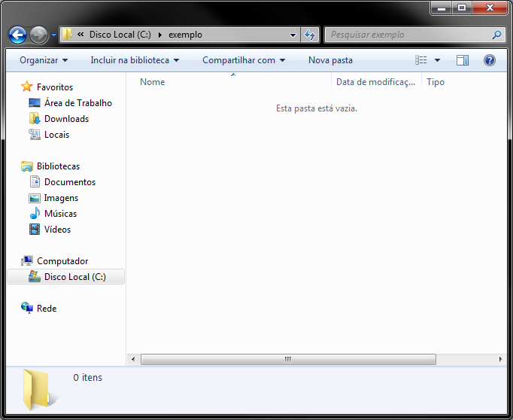Screen dimensions: 513x420
Task: Click the Bibliotecas library icon
Action: point(27,166)
